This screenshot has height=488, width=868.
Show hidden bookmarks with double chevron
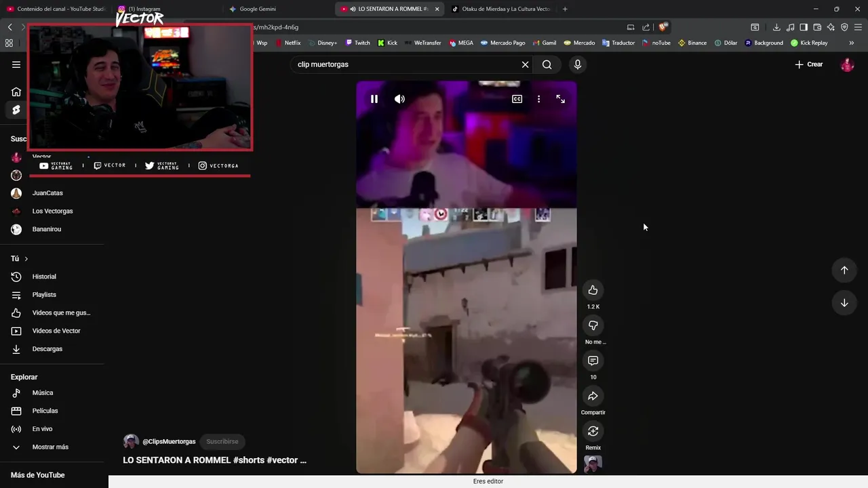(x=851, y=43)
